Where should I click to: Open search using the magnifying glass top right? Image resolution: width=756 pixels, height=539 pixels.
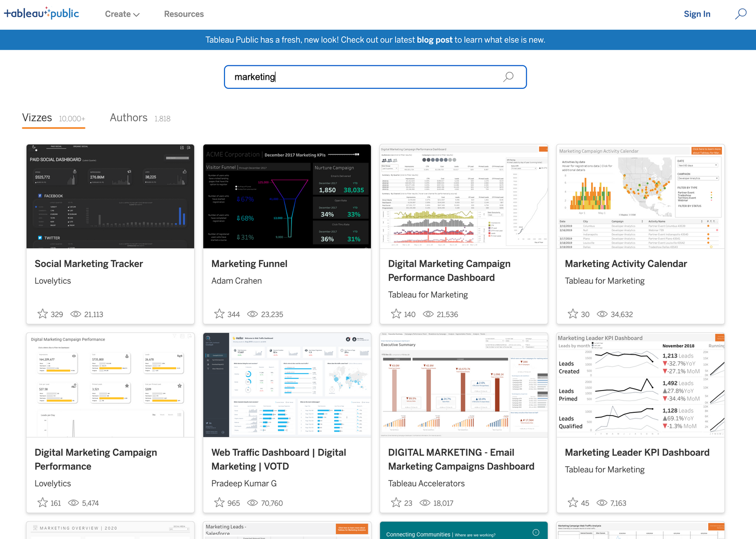point(740,14)
